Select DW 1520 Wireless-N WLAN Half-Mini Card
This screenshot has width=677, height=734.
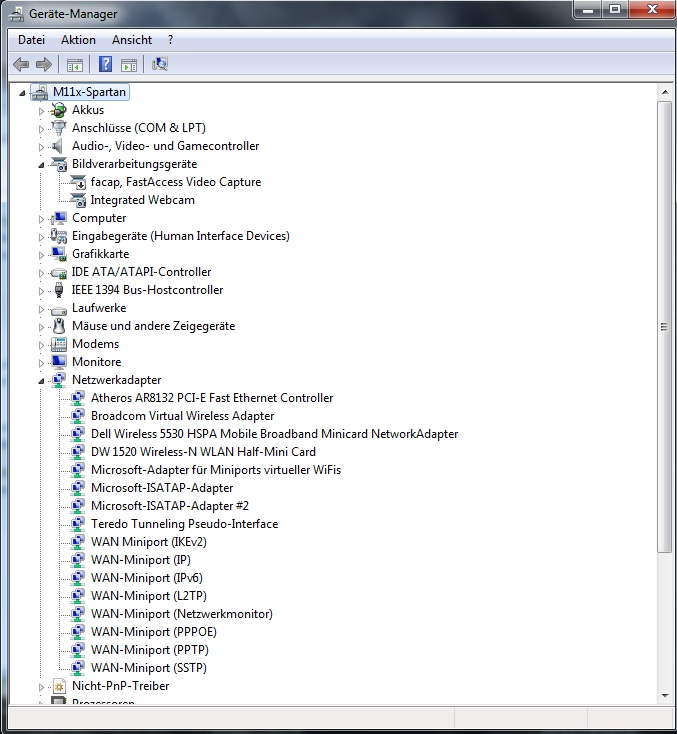point(203,452)
